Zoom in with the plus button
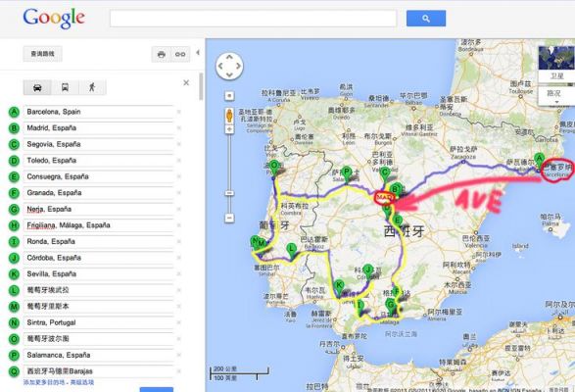 pyautogui.click(x=229, y=129)
